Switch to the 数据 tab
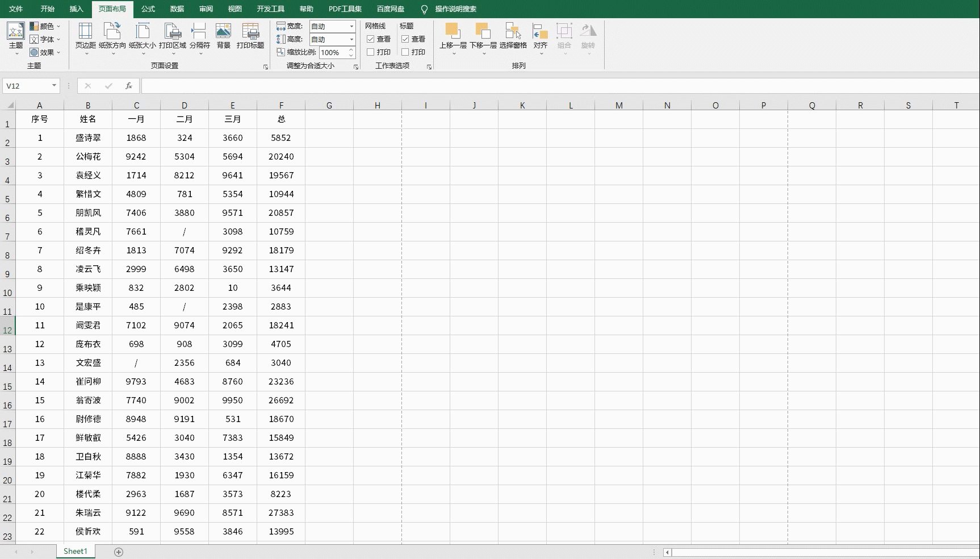This screenshot has height=559, width=980. pyautogui.click(x=177, y=9)
